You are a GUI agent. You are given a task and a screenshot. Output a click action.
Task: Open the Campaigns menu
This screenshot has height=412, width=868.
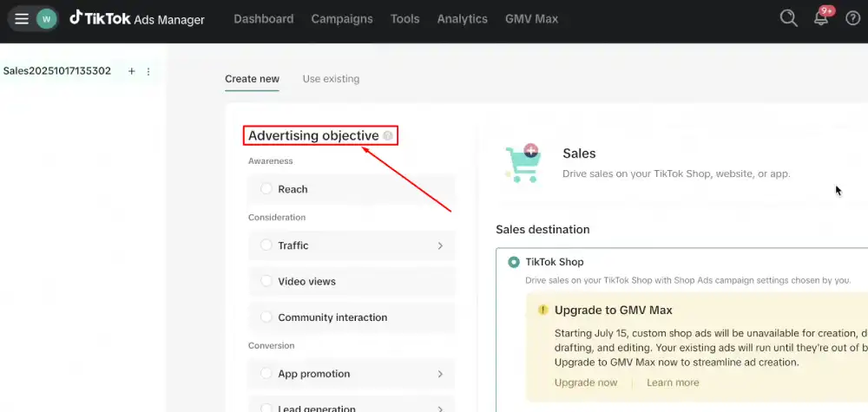(342, 19)
